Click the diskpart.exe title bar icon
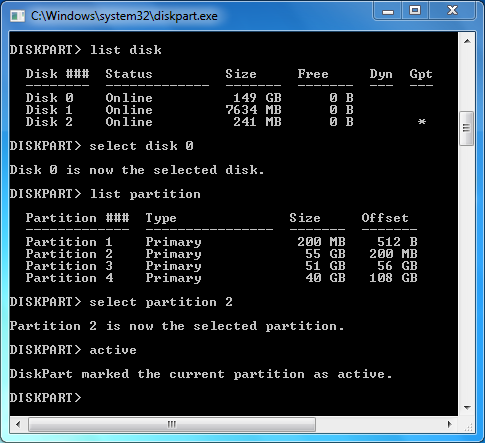Screen dimensions: 485x443 pyautogui.click(x=17, y=16)
